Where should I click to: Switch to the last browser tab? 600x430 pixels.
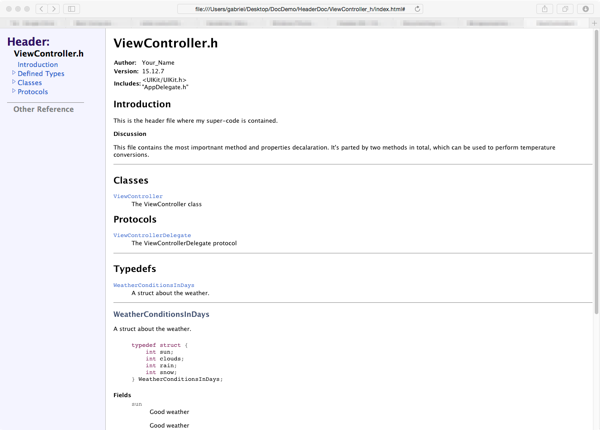pyautogui.click(x=555, y=22)
